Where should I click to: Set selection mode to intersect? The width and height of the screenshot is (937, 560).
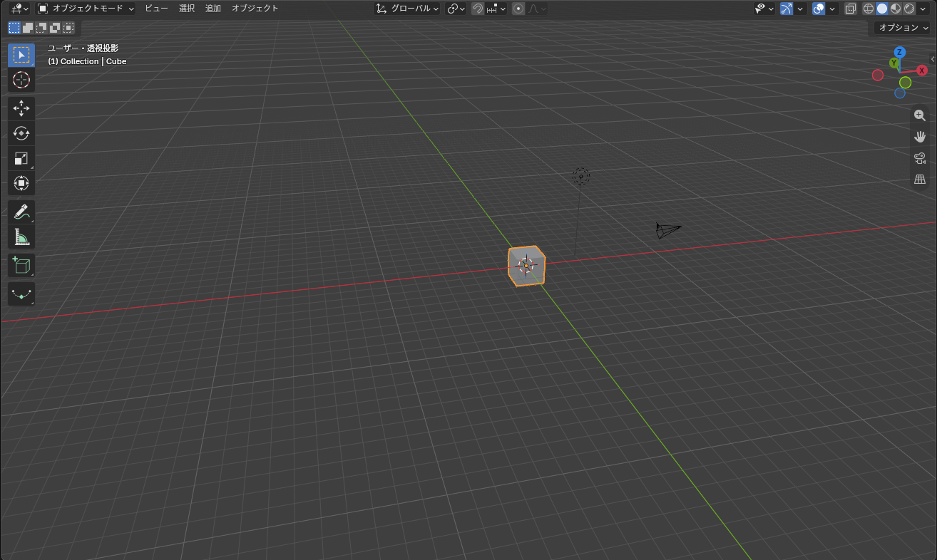pos(68,28)
